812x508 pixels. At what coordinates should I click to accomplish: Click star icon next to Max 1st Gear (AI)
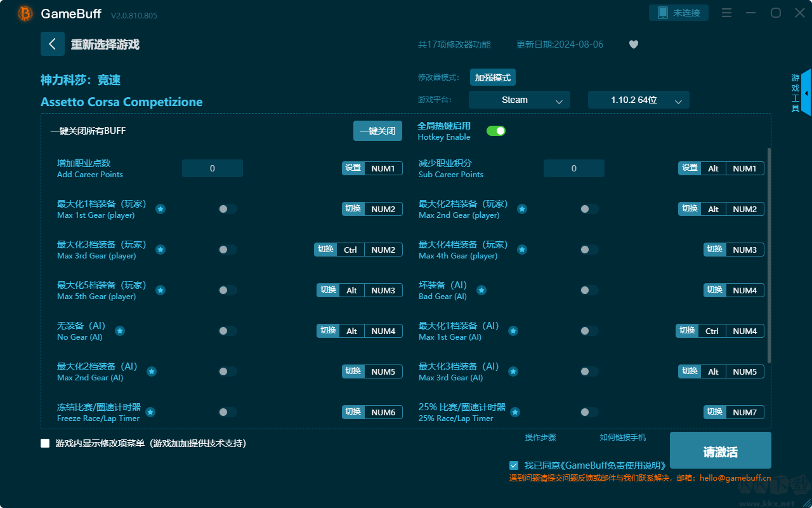[513, 331]
